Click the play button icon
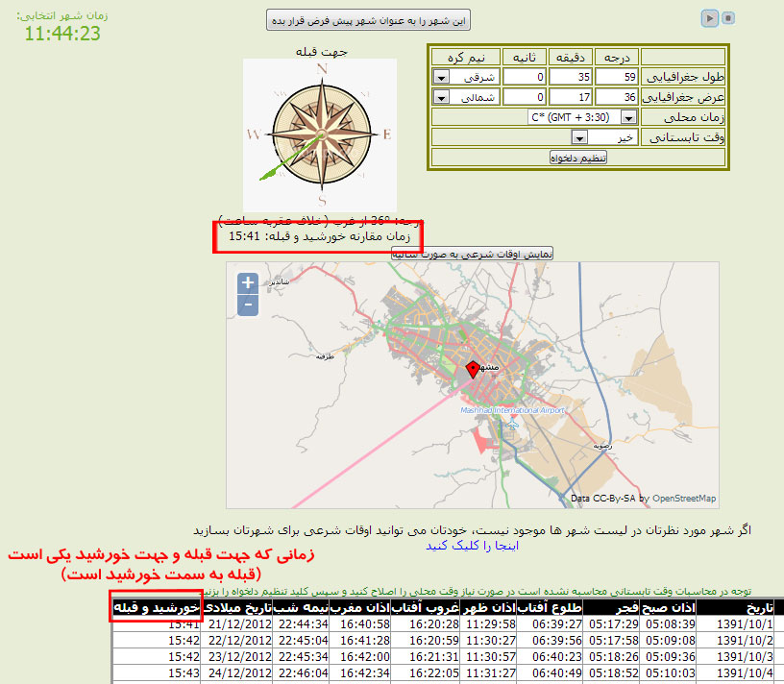The height and width of the screenshot is (684, 784). point(709,17)
